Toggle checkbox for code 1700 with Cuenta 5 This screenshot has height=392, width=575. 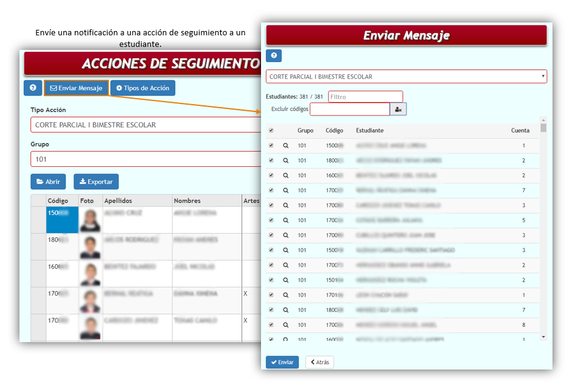[x=271, y=220]
